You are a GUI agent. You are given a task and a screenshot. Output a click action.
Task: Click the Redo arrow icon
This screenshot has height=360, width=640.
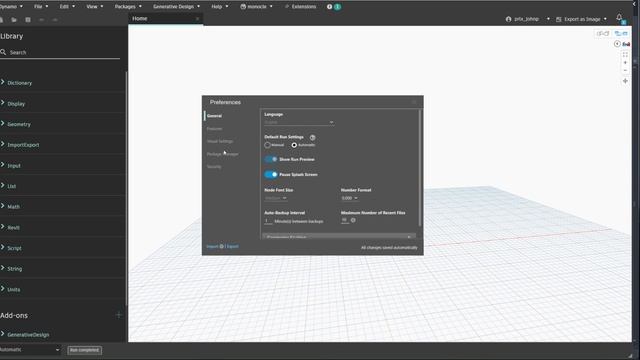click(55, 20)
